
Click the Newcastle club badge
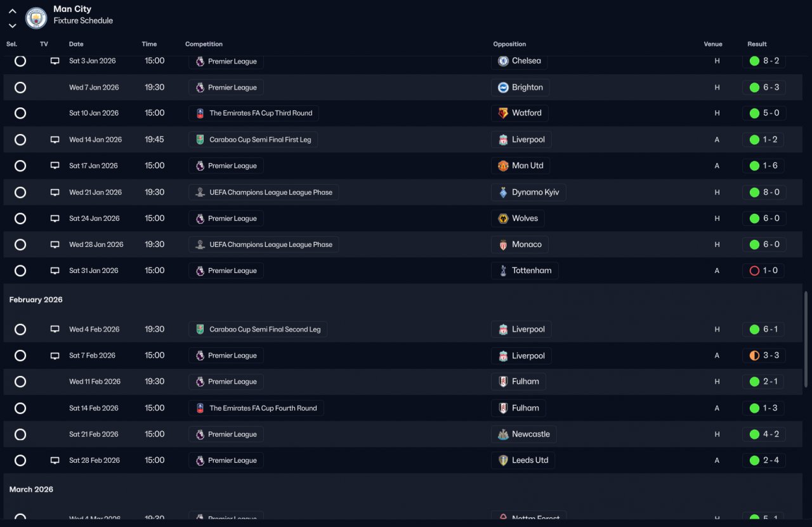coord(503,434)
